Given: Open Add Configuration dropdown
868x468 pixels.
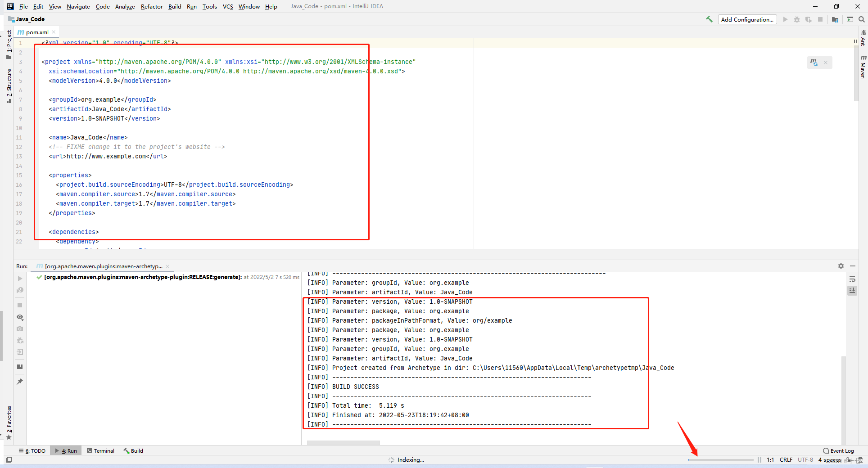Looking at the screenshot, I should point(747,19).
